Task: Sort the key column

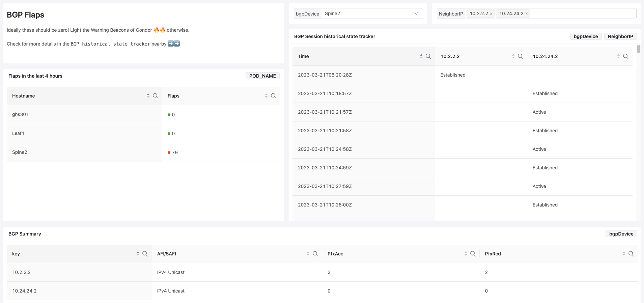Action: coord(138,254)
